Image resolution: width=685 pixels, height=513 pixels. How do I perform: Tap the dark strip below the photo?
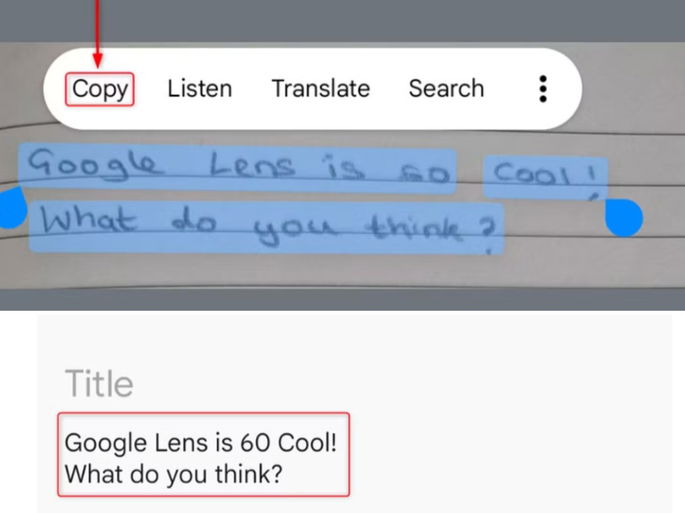[x=342, y=299]
